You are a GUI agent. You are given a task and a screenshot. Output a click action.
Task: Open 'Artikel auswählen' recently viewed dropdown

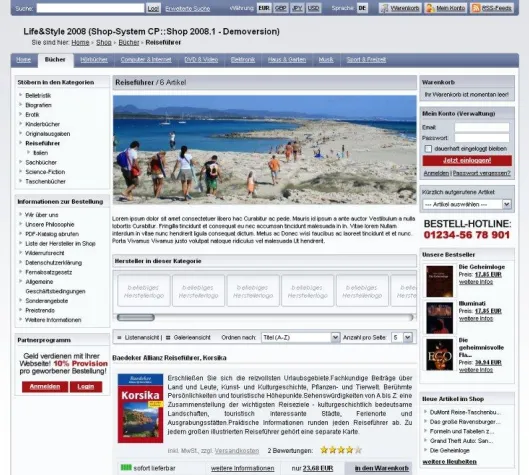tap(467, 204)
